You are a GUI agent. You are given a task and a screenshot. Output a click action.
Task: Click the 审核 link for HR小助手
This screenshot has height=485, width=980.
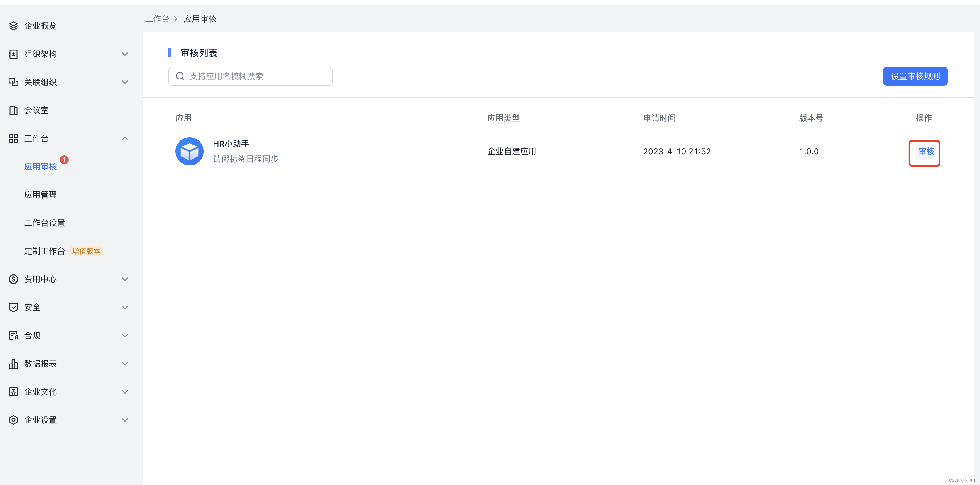click(926, 151)
